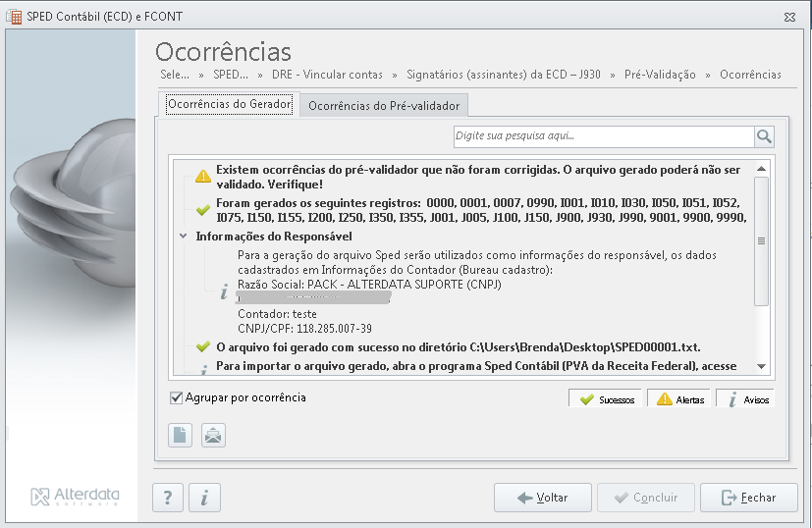
Task: Click the green check beside 'Foram gerados'
Action: [203, 210]
